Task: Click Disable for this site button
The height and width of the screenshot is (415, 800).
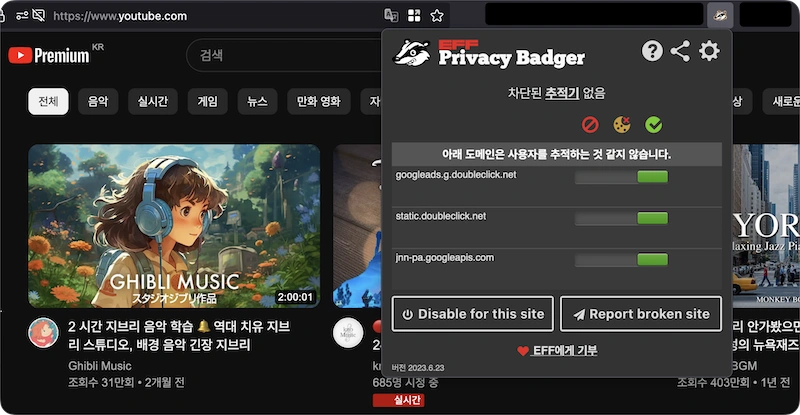Action: tap(473, 314)
